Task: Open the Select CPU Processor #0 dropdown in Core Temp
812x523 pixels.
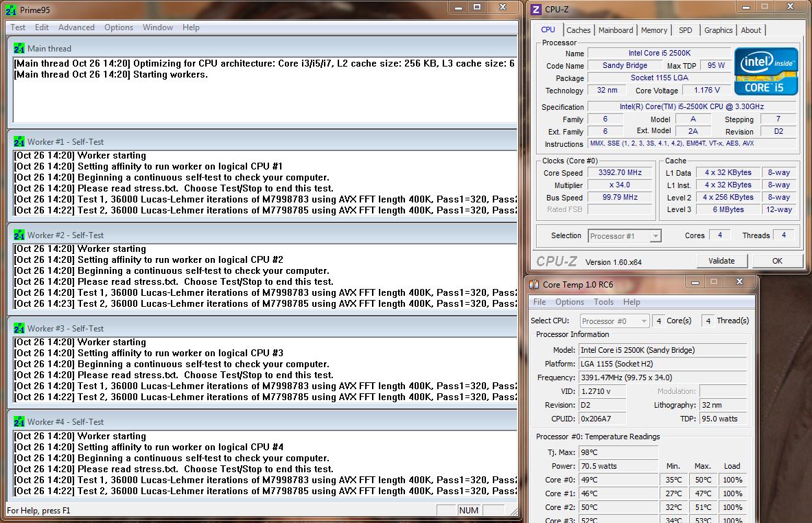Action: 614,321
